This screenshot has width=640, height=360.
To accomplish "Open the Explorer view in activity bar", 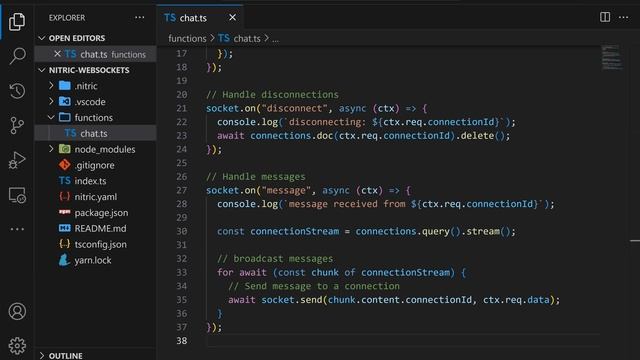I will pyautogui.click(x=17, y=21).
